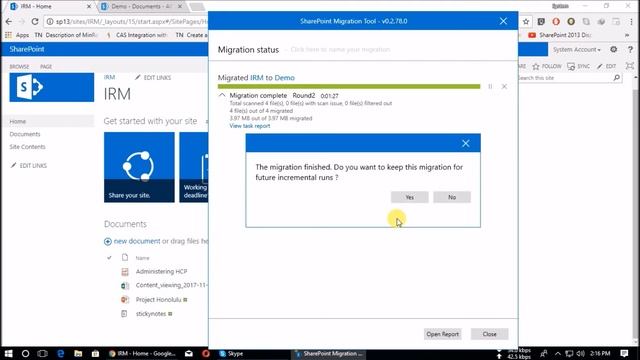
Task: Open the Apps bookmarks shortcut
Action: [17, 35]
